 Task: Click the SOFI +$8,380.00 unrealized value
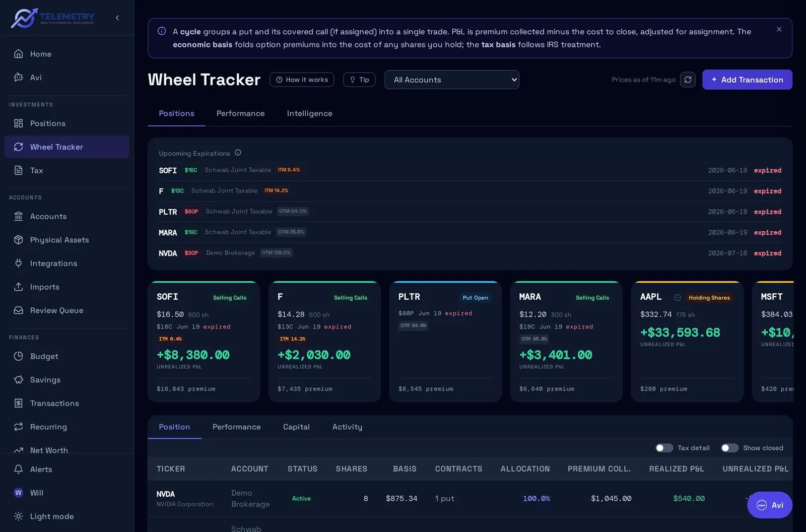(193, 355)
